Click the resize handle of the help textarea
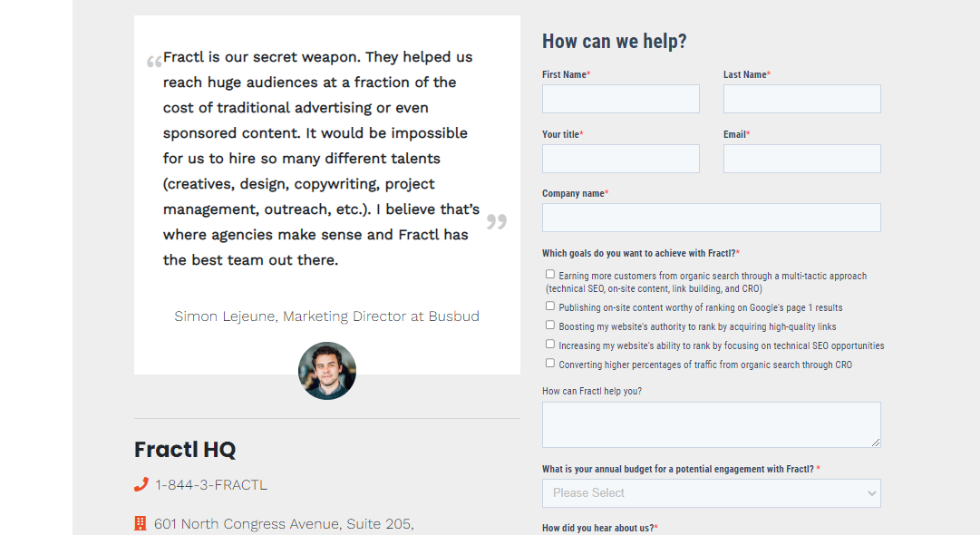The image size is (980, 535). pyautogui.click(x=876, y=443)
